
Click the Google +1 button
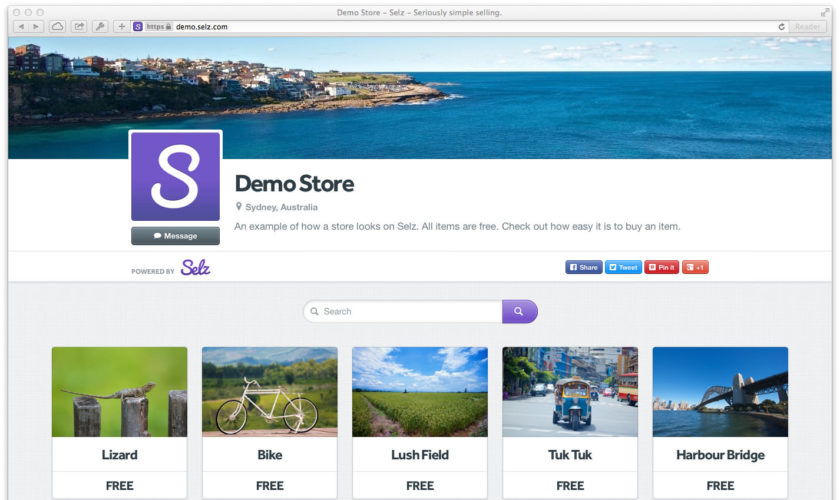tap(695, 267)
